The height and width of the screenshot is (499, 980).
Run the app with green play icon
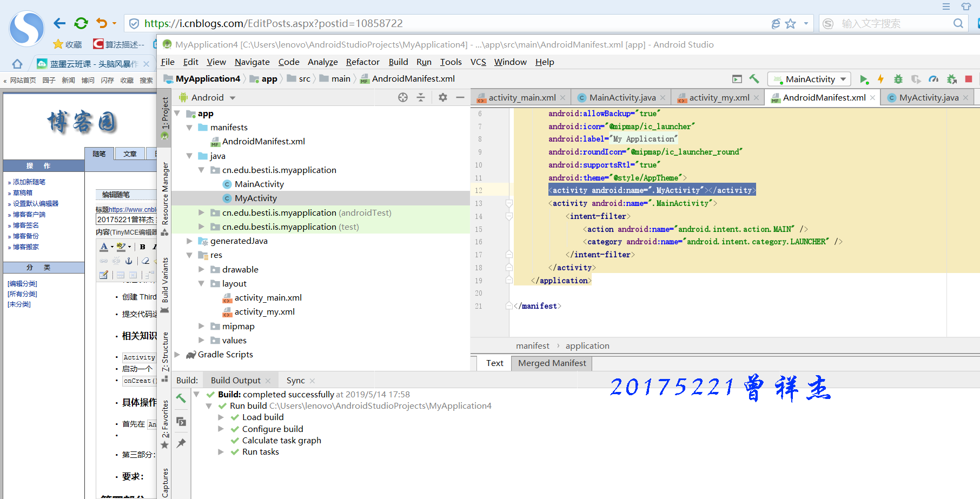[x=864, y=79]
